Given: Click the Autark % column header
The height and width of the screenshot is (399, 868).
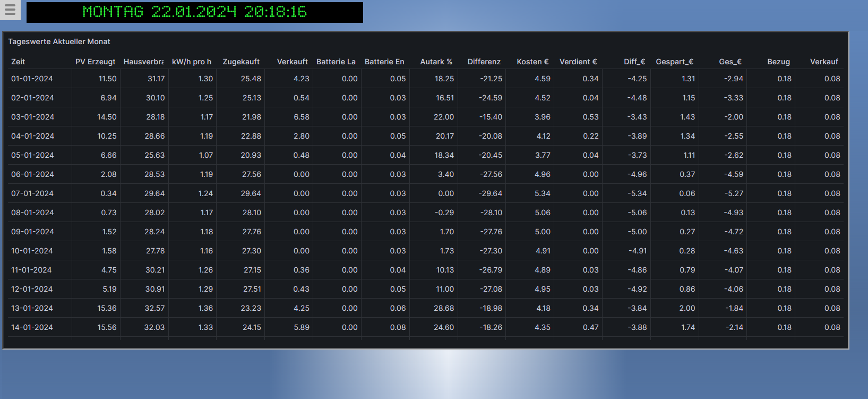Looking at the screenshot, I should pos(436,62).
